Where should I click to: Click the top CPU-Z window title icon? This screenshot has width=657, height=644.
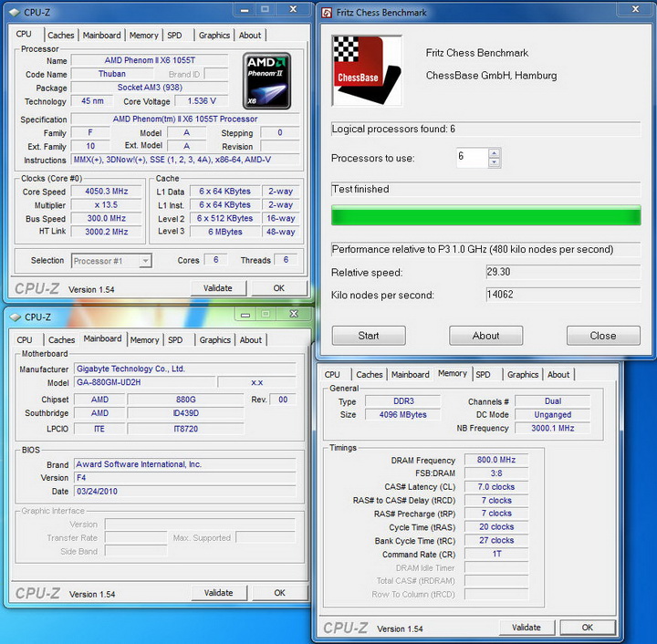pos(15,13)
